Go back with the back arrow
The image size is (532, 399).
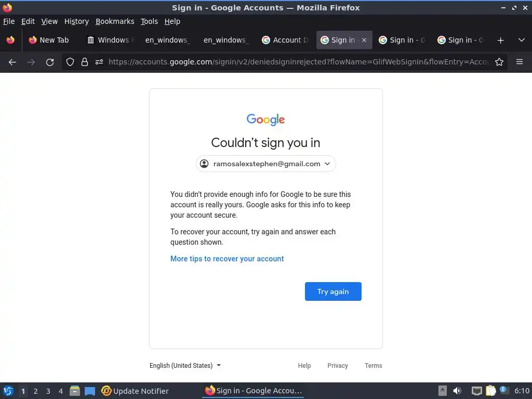[x=12, y=62]
